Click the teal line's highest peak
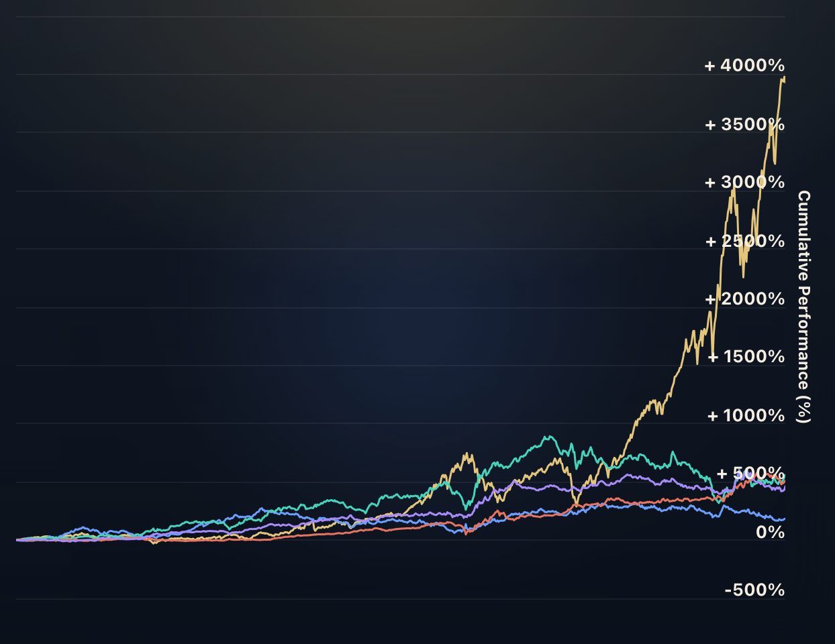Image resolution: width=835 pixels, height=644 pixels. [x=549, y=437]
